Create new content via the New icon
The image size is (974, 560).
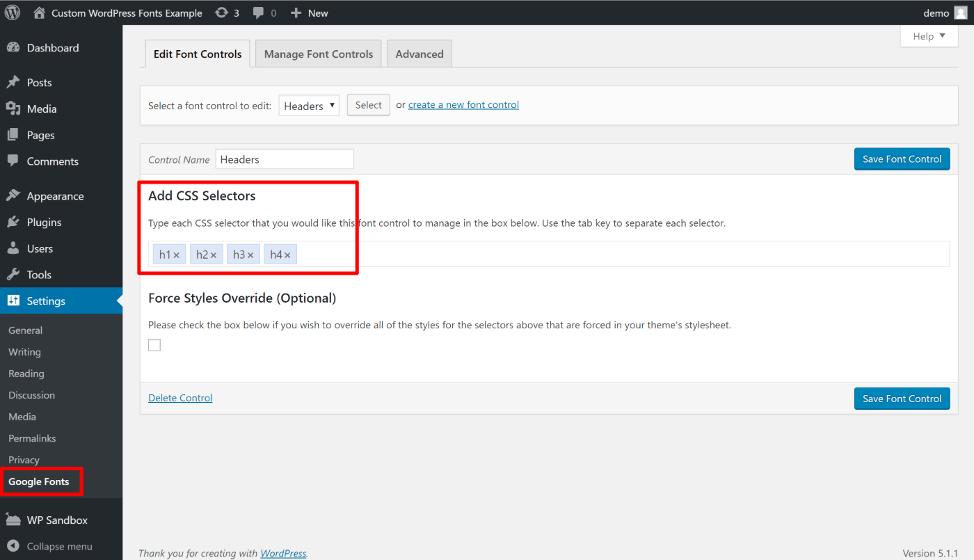pos(309,13)
